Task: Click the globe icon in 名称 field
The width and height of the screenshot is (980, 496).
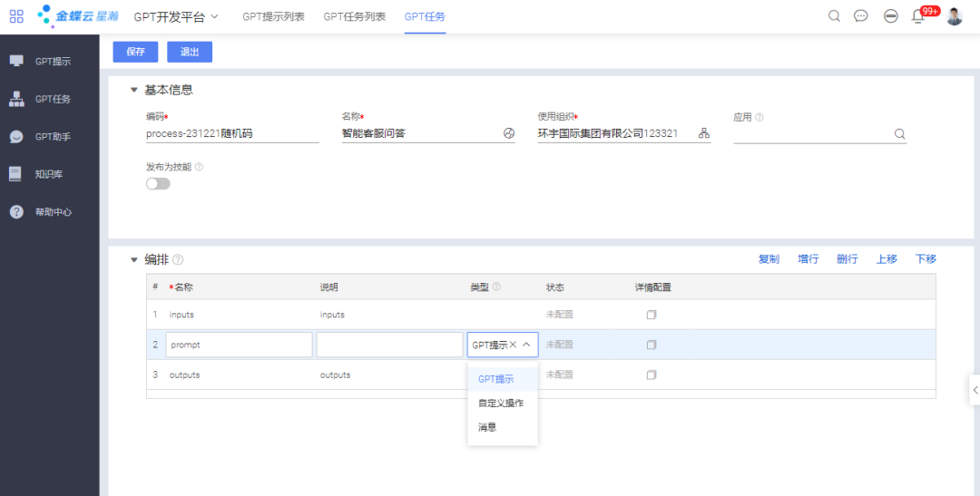Action: point(509,133)
